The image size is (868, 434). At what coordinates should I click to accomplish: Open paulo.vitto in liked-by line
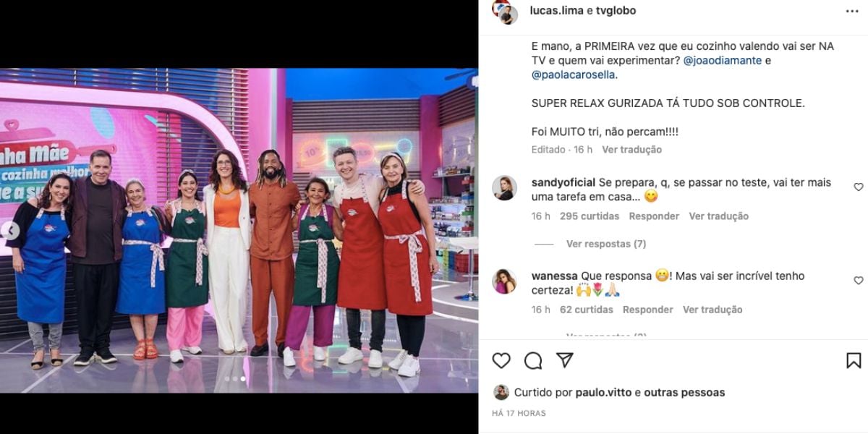click(x=604, y=393)
